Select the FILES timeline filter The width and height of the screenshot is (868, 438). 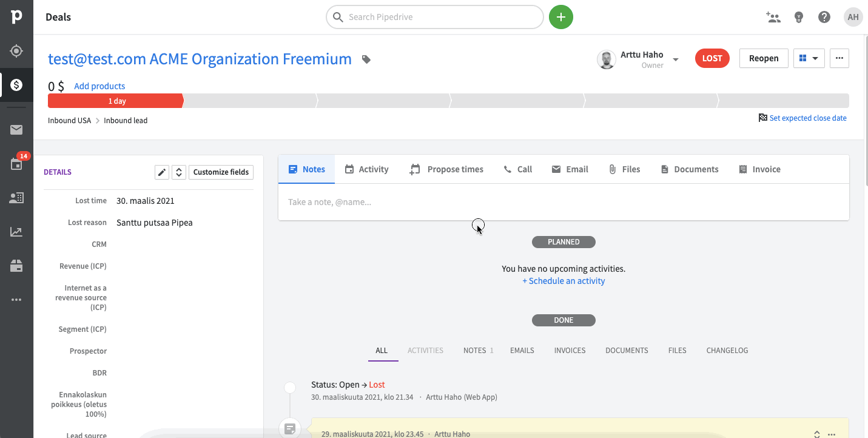(677, 351)
